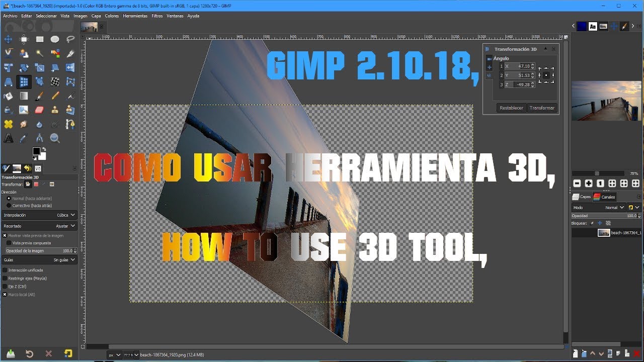Switch to the Canales tab
Screen dimensions: 644x362
[604, 197]
